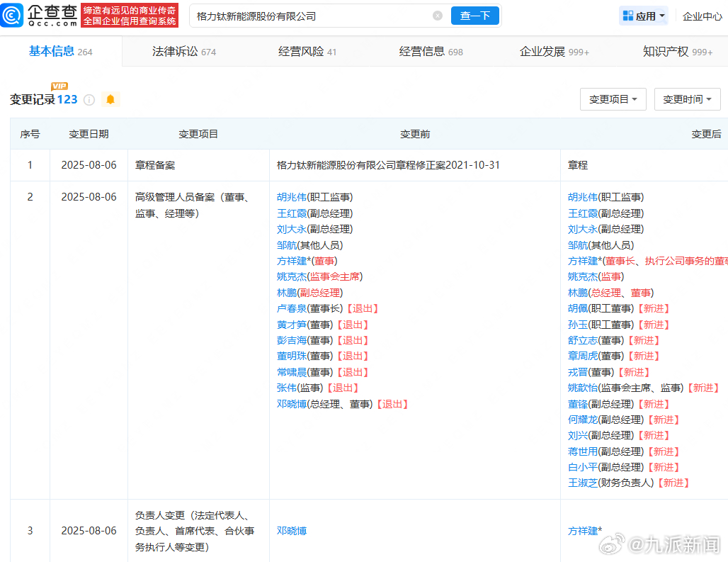This screenshot has height=562, width=728.
Task: Open 刘兴 profile link
Action: pos(578,436)
